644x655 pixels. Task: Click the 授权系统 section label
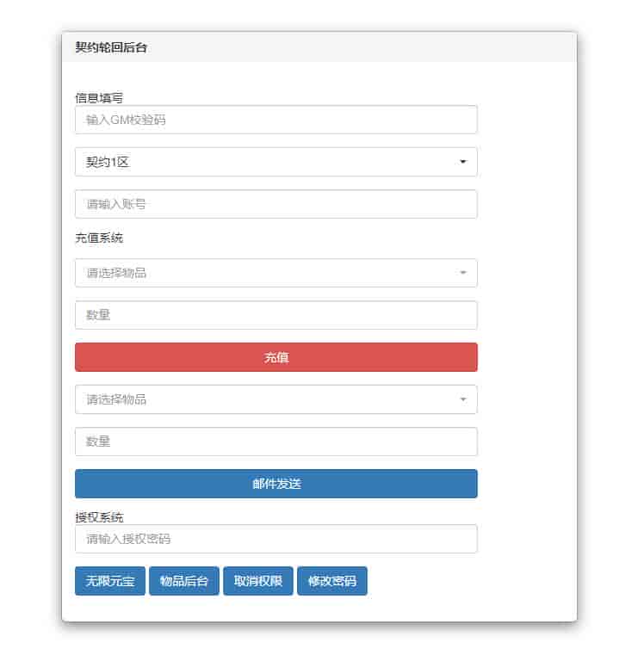pyautogui.click(x=99, y=517)
